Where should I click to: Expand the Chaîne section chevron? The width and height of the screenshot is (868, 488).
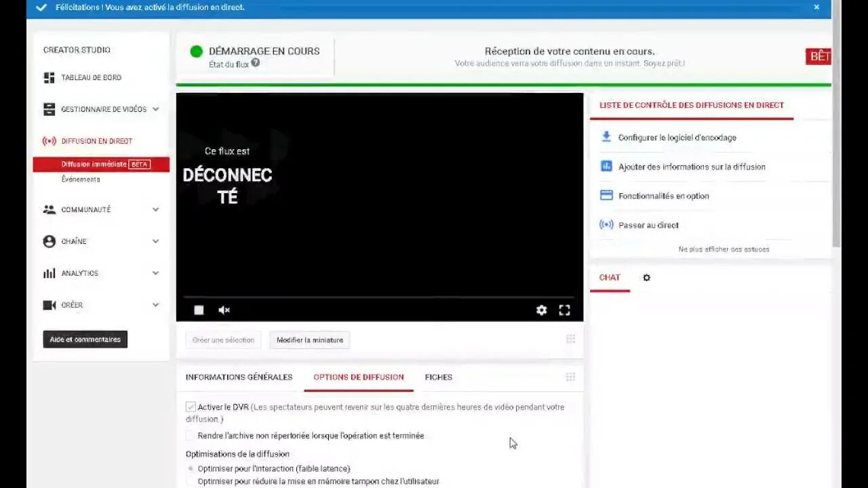click(x=155, y=241)
